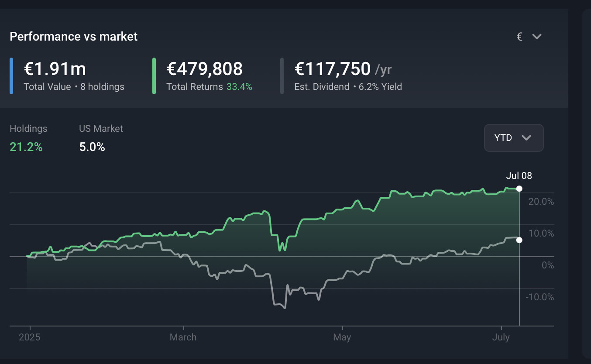
Task: Click the Jul 08 grey market endpoint dot
Action: (519, 240)
